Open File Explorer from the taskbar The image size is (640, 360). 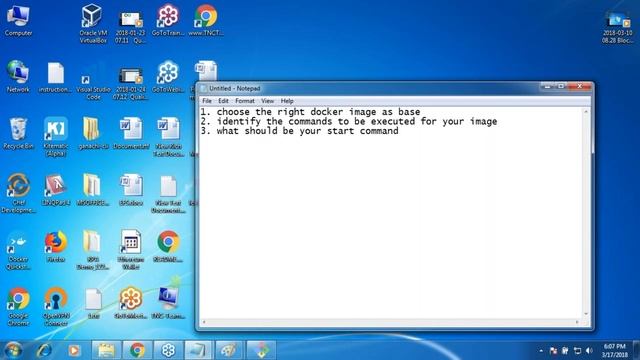click(106, 350)
